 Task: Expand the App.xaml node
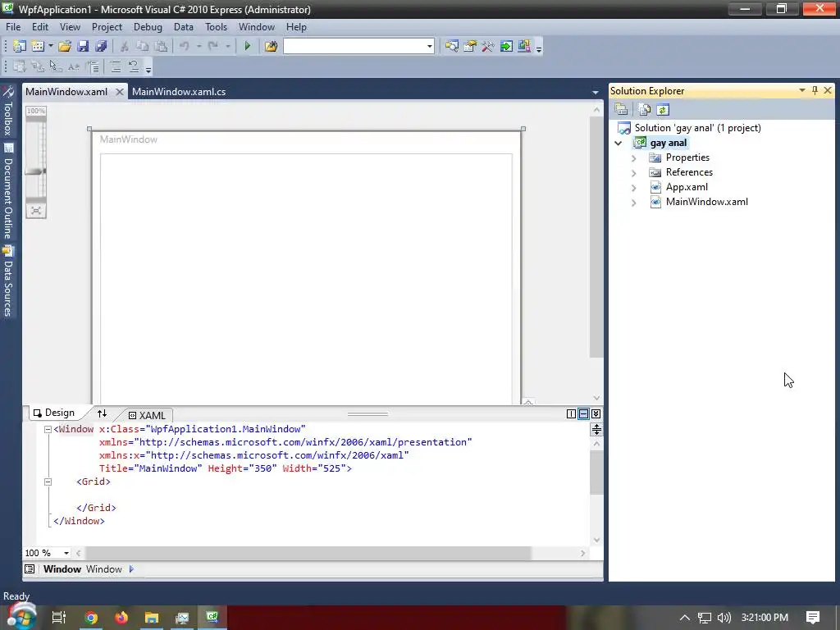(634, 188)
